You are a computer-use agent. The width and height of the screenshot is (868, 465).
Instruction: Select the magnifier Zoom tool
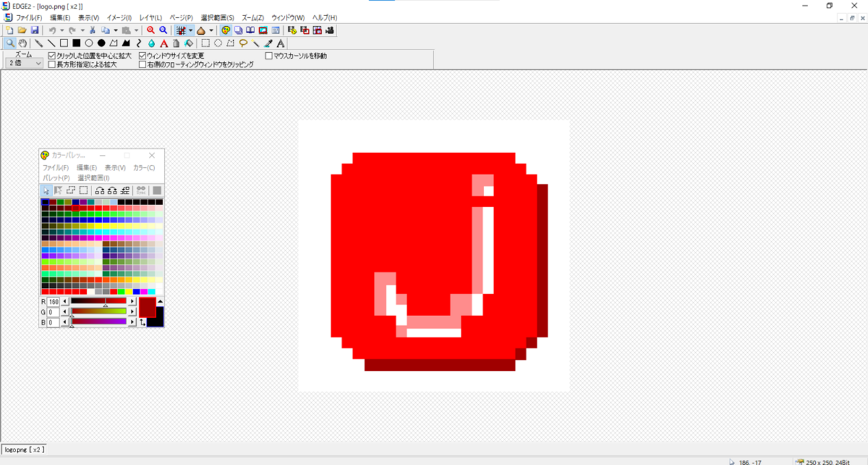[10, 43]
